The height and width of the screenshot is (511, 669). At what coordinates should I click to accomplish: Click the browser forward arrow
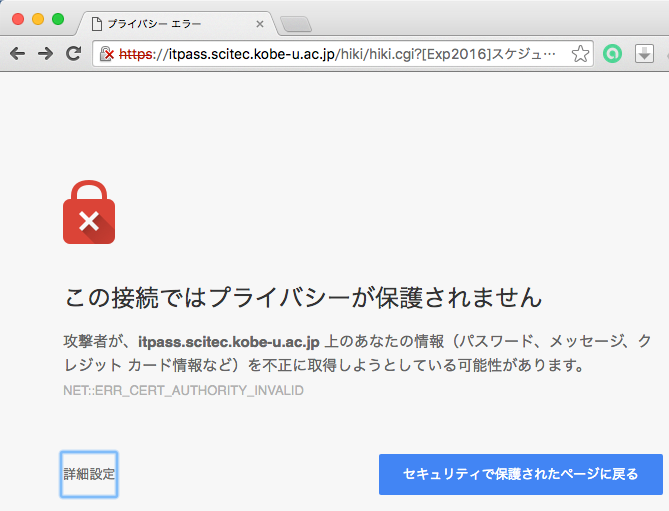(45, 54)
